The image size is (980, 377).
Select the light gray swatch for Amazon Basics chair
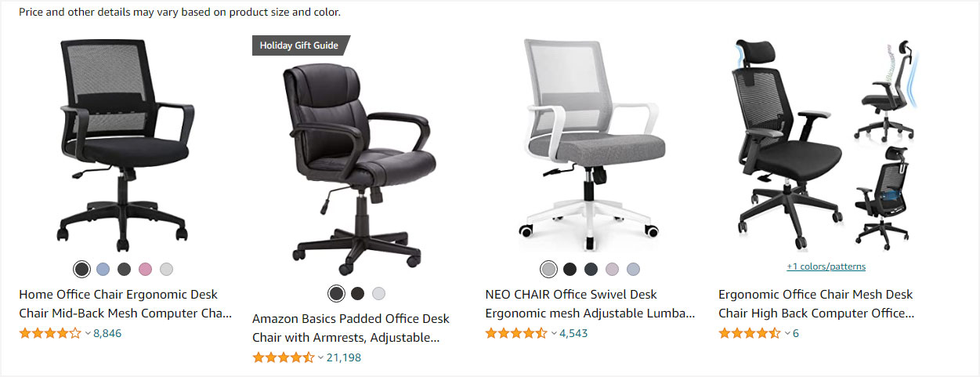[x=378, y=293]
